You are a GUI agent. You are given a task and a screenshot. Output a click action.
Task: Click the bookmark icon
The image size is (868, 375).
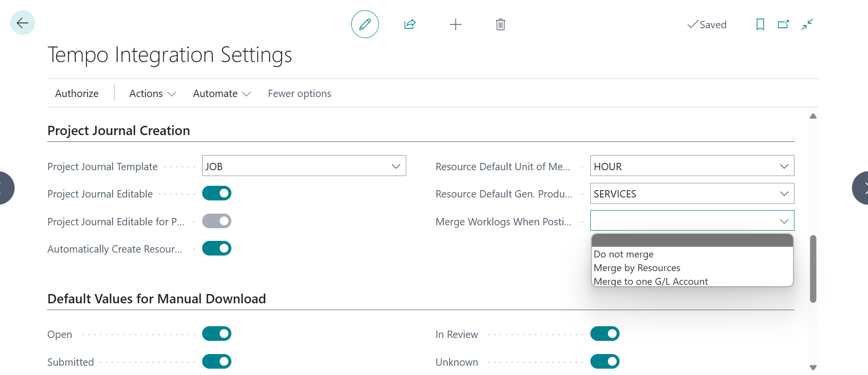point(760,24)
